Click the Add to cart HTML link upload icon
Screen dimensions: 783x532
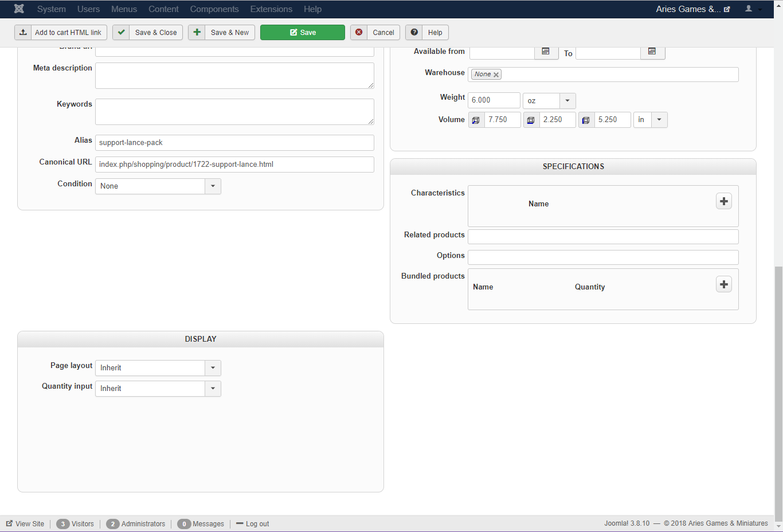pyautogui.click(x=23, y=33)
